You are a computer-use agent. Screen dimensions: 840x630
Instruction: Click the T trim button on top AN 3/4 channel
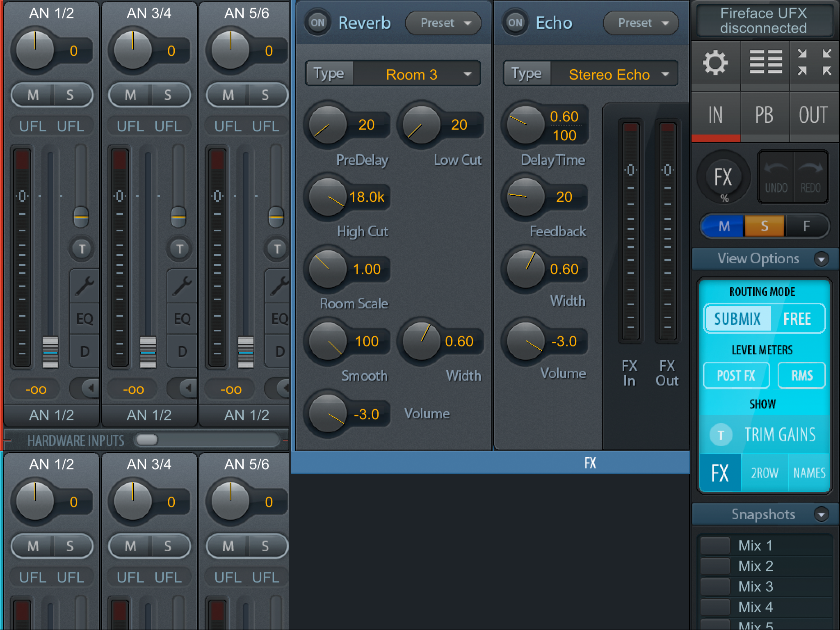click(180, 249)
